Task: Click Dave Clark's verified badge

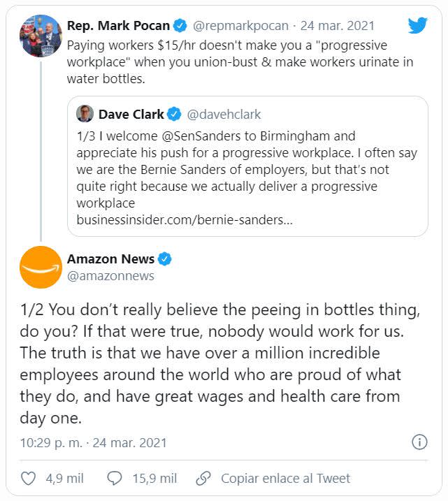Action: point(174,114)
